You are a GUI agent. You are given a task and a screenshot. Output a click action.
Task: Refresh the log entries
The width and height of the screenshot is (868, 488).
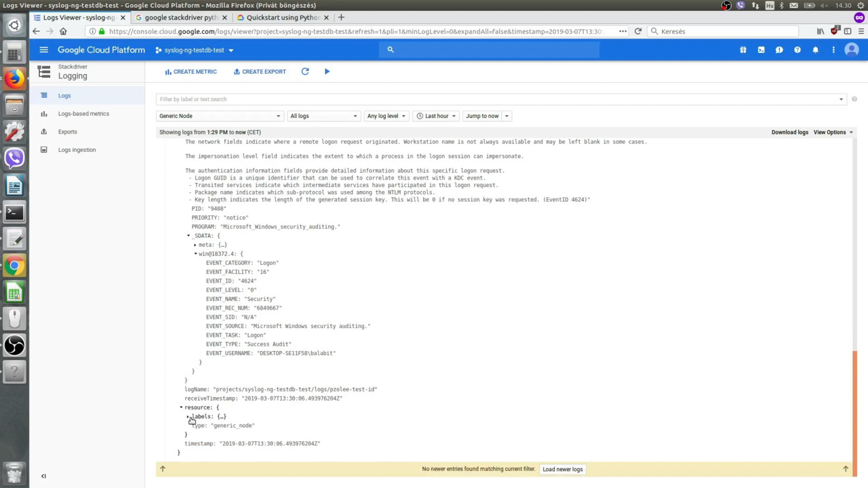coord(305,71)
